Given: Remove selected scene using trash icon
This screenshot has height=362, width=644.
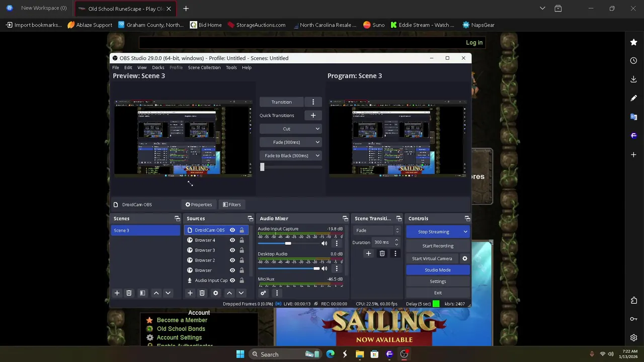Looking at the screenshot, I should pyautogui.click(x=129, y=293).
